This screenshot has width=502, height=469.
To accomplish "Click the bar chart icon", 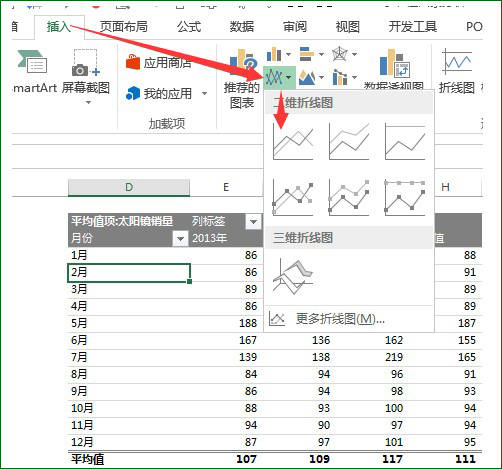I will [x=307, y=54].
